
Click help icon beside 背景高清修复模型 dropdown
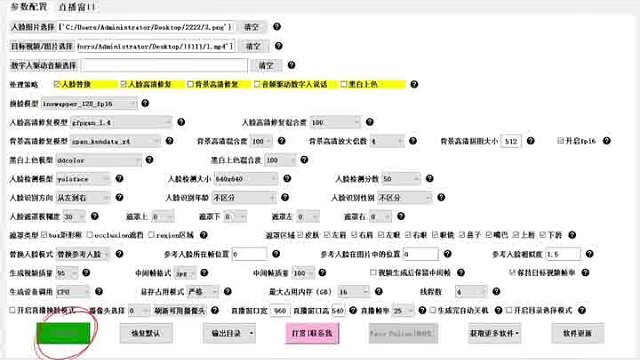click(x=169, y=141)
